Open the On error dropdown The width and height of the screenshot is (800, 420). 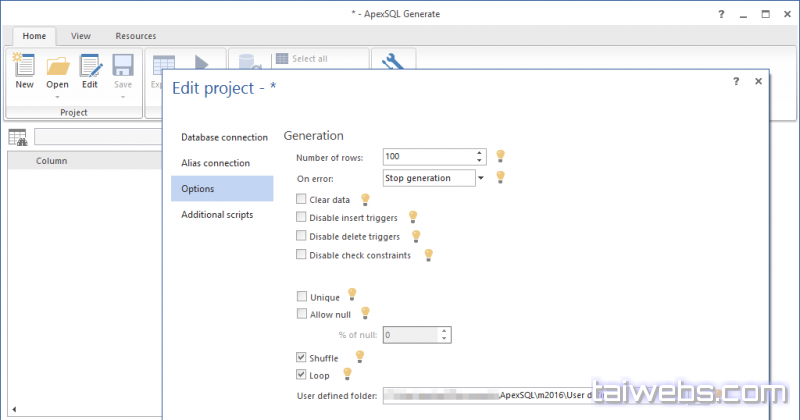tap(480, 178)
